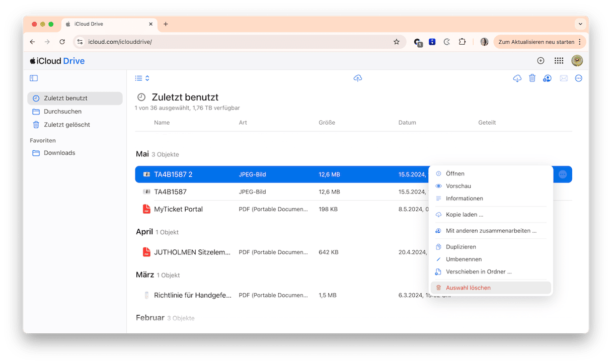Click the 198 KB size of MyTicket Portal
The width and height of the screenshot is (612, 364).
pyautogui.click(x=328, y=209)
